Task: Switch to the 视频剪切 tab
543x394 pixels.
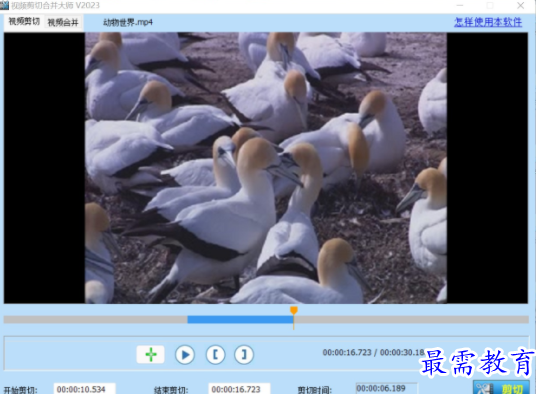Action: [24, 22]
